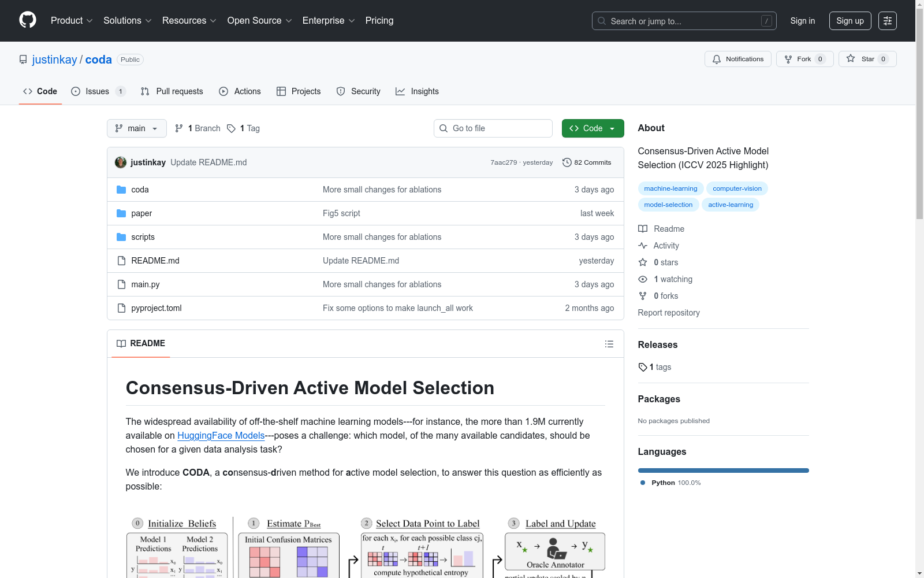Click the Go to file input
Image resolution: width=924 pixels, height=578 pixels.
click(493, 128)
